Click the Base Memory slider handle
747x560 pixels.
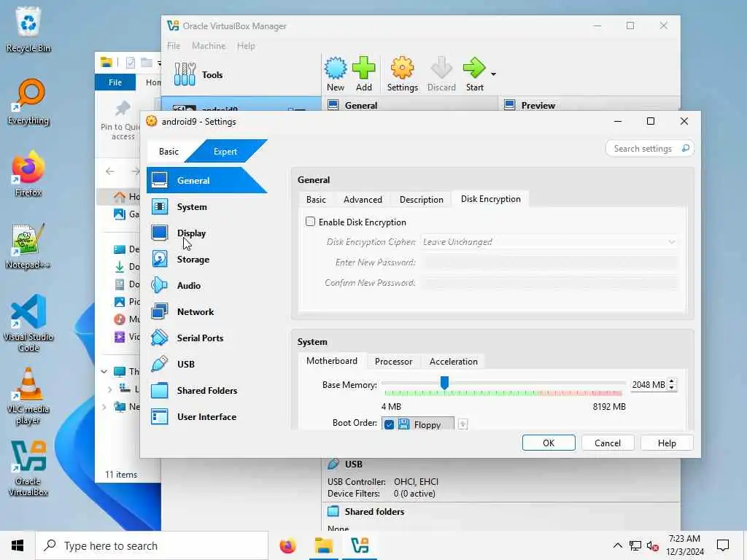click(444, 382)
